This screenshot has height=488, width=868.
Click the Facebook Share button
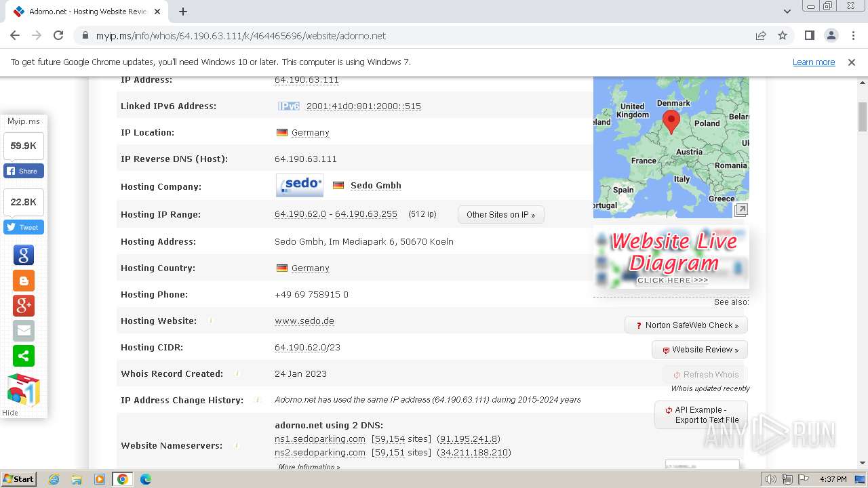coord(24,171)
